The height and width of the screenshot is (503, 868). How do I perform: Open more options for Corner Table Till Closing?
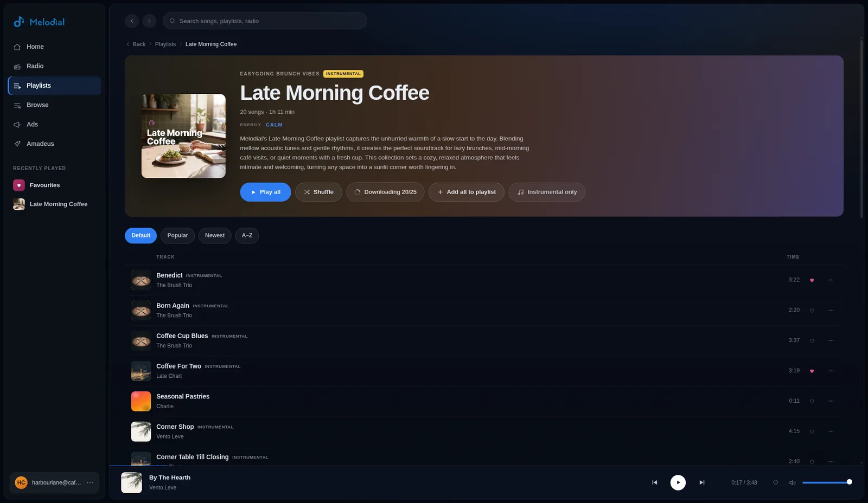(x=831, y=462)
